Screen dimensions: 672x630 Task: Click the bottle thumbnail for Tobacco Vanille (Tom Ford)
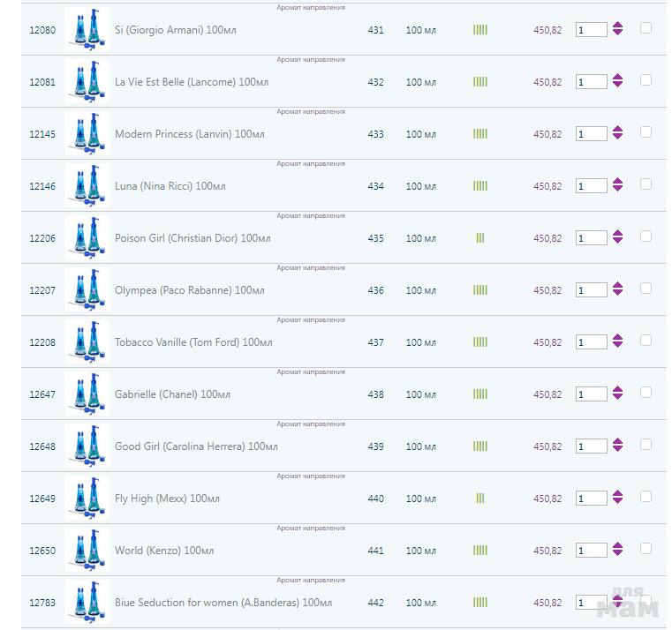87,342
